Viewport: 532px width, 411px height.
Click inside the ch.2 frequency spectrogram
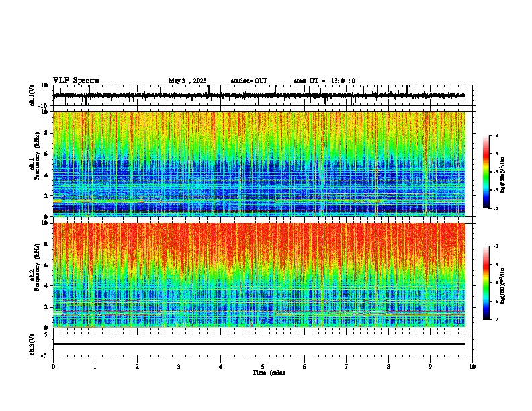pos(259,275)
